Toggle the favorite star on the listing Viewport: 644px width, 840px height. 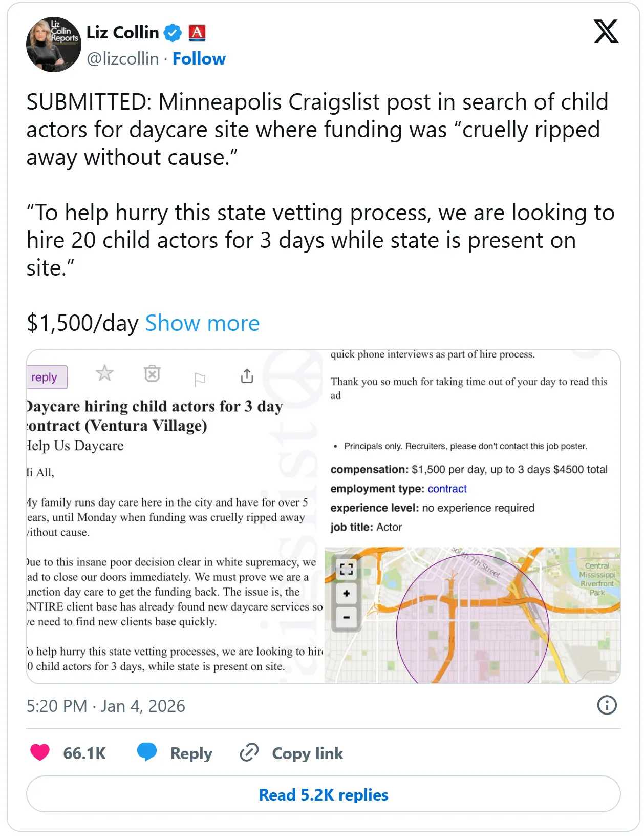tap(104, 373)
